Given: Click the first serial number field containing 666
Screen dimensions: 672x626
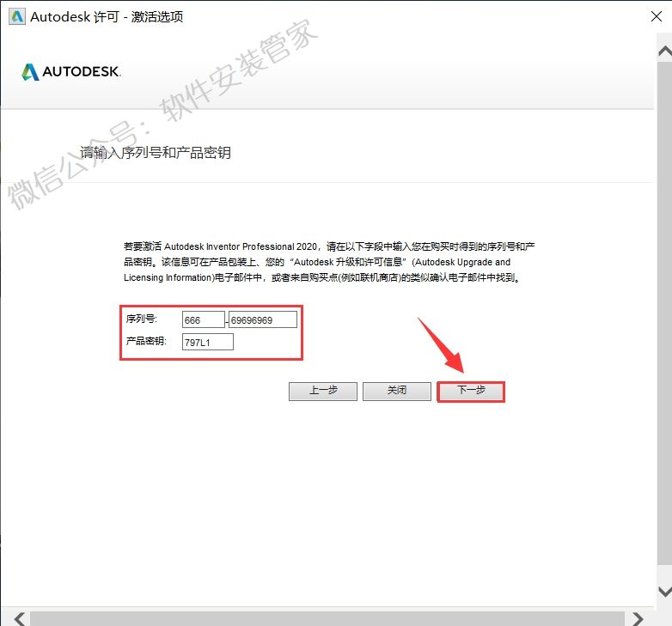Looking at the screenshot, I should (x=204, y=319).
